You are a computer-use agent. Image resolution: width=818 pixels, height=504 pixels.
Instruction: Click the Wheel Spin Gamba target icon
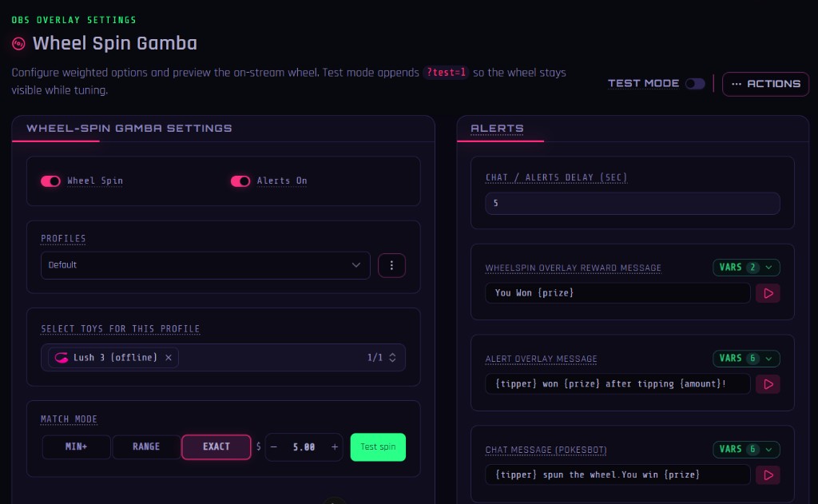[19, 44]
